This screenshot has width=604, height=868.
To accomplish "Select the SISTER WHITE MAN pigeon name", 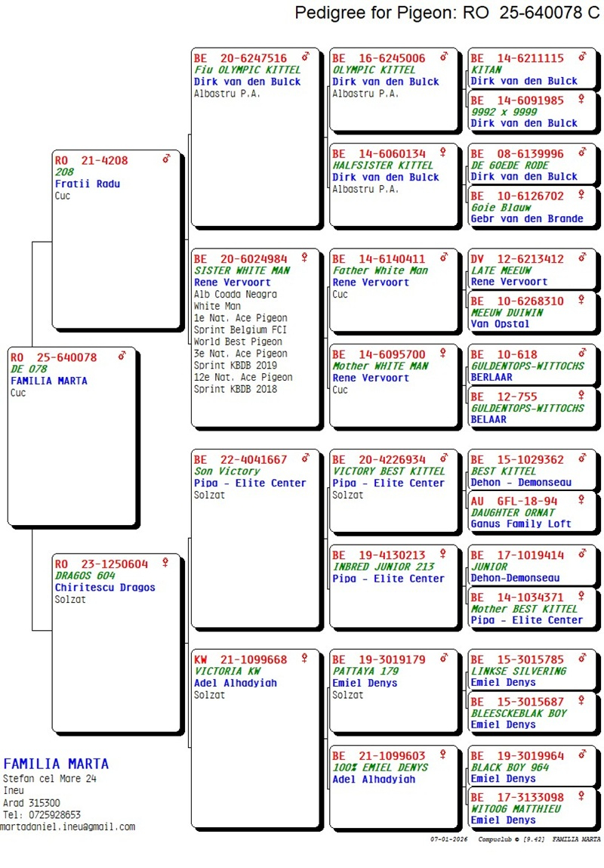I will click(242, 270).
